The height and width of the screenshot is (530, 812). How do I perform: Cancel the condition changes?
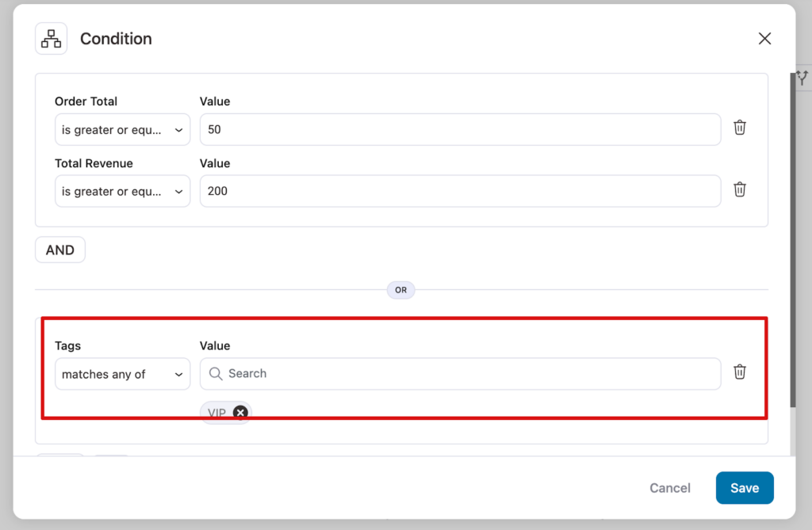[x=670, y=488]
